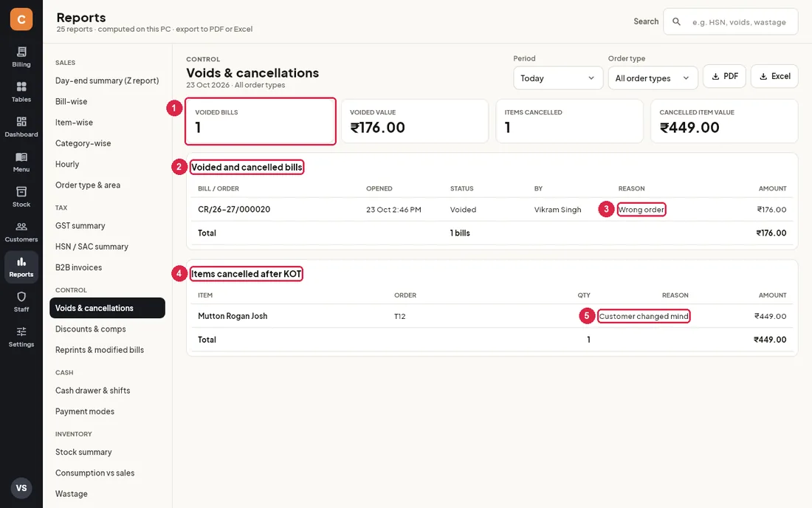
Task: Click the 23 Oct 2:46 PM opened time
Action: coord(393,210)
